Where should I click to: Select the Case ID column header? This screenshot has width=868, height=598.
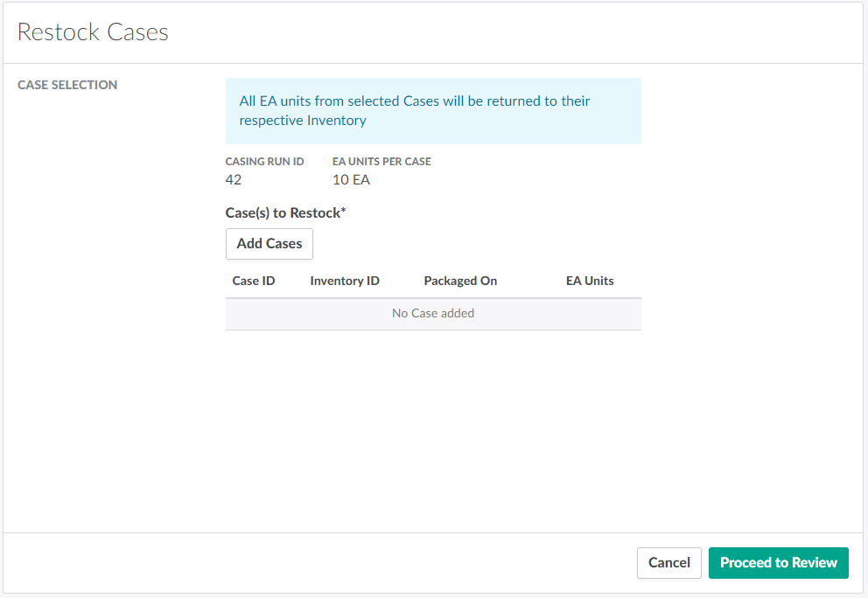tap(254, 281)
